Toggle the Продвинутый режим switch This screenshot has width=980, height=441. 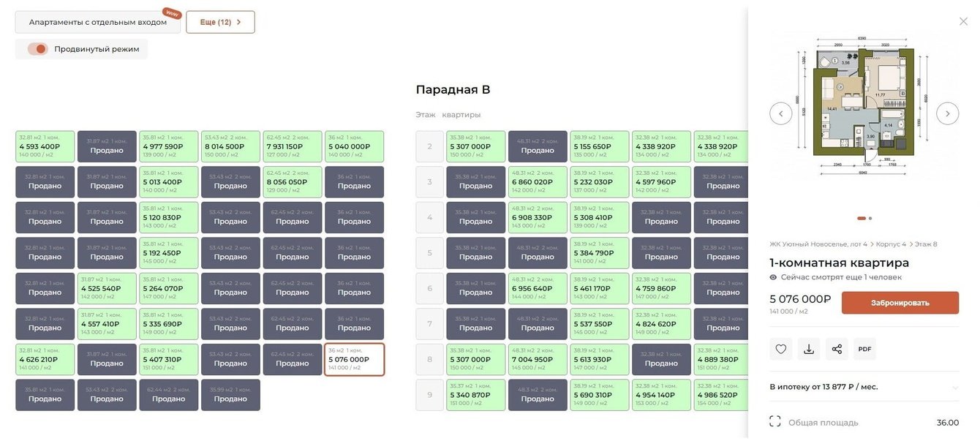click(37, 49)
